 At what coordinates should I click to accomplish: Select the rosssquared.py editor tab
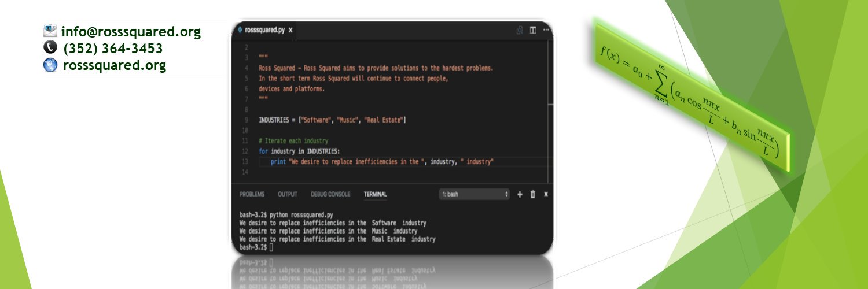(x=265, y=30)
